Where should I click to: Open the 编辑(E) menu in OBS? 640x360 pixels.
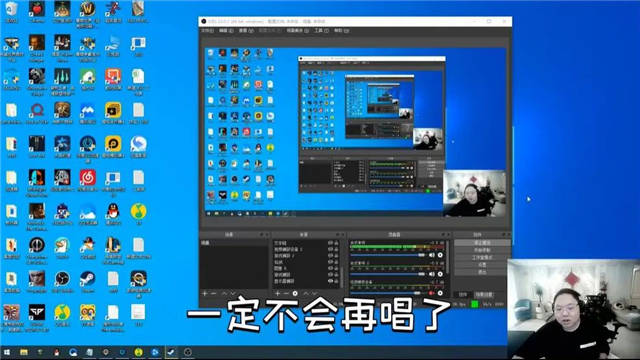226,31
